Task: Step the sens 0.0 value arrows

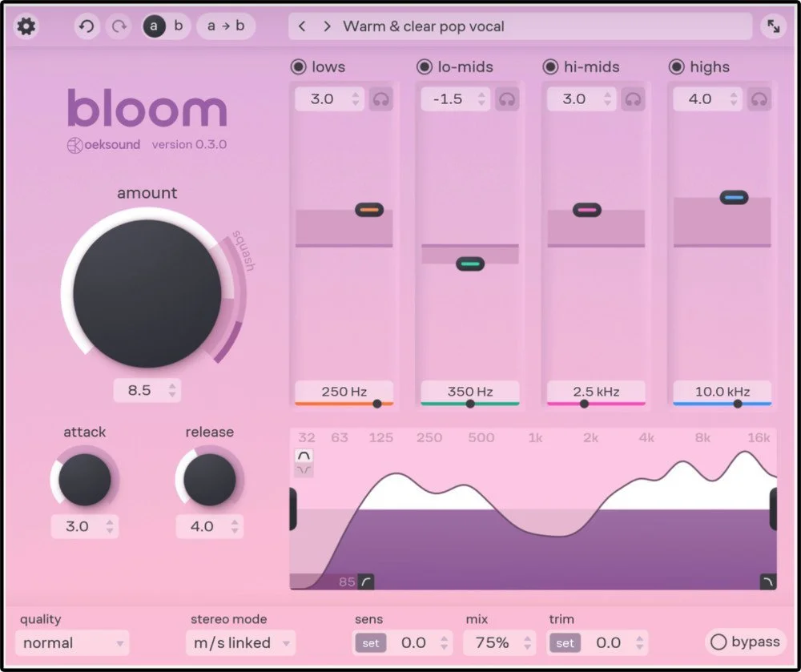Action: pyautogui.click(x=444, y=643)
